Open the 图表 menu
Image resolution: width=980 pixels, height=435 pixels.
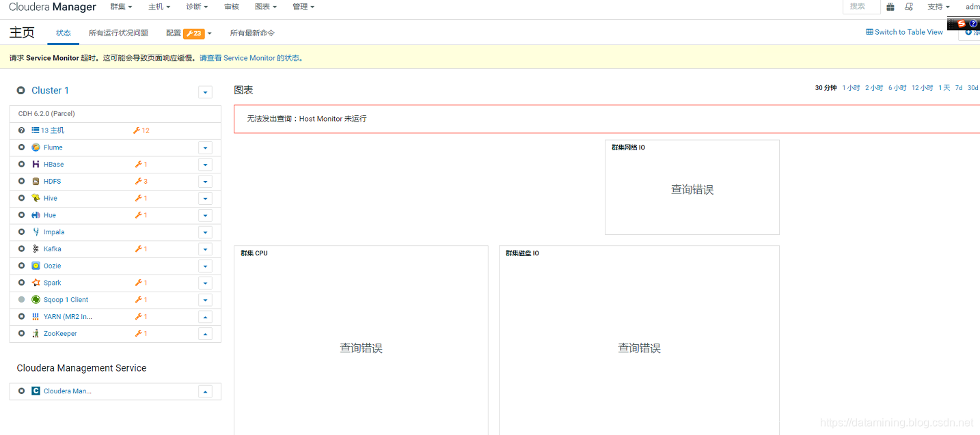click(x=266, y=7)
